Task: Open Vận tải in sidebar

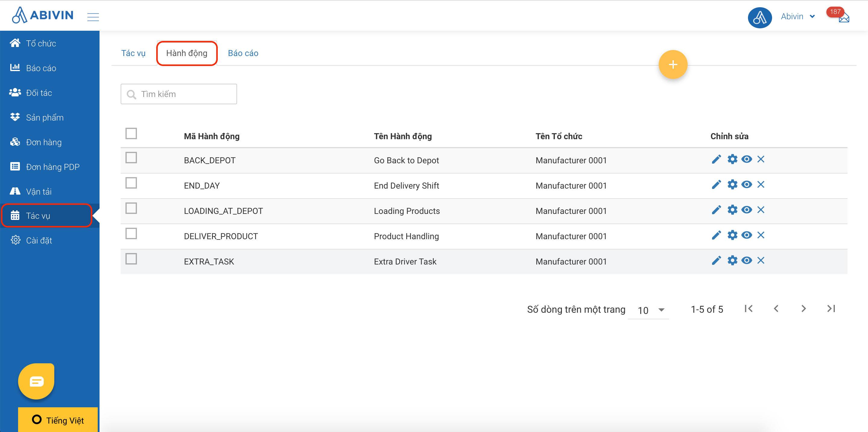Action: pyautogui.click(x=50, y=191)
